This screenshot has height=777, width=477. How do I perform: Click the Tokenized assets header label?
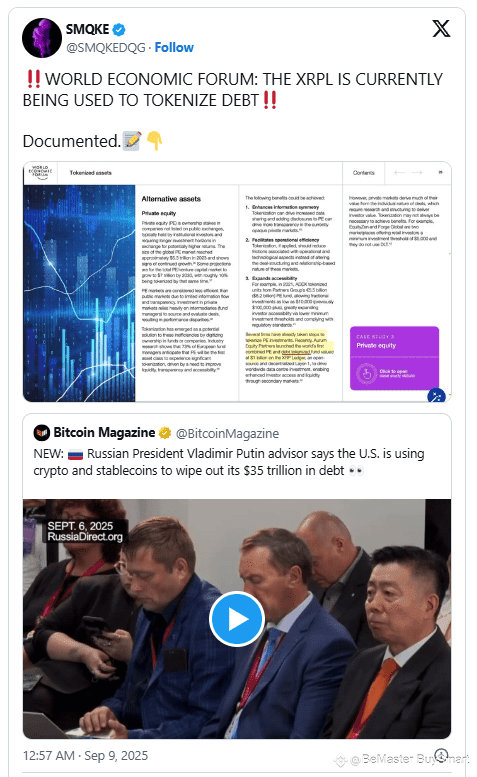coord(91,173)
